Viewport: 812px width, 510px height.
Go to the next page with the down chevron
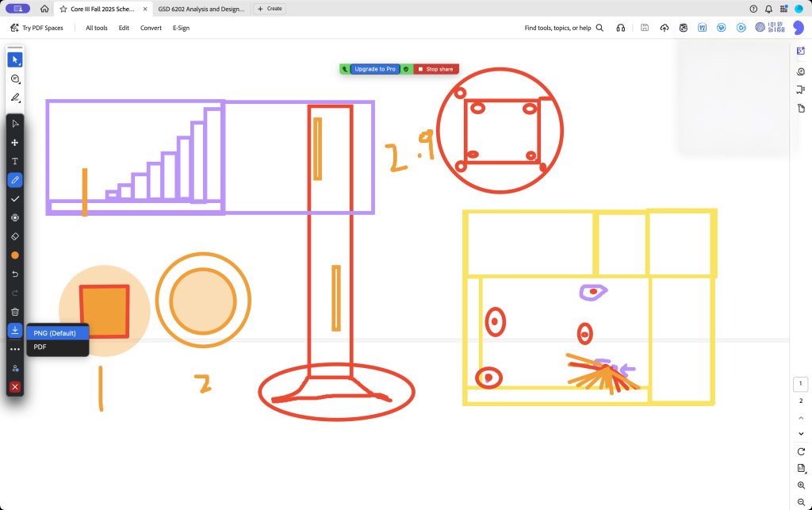coord(801,433)
